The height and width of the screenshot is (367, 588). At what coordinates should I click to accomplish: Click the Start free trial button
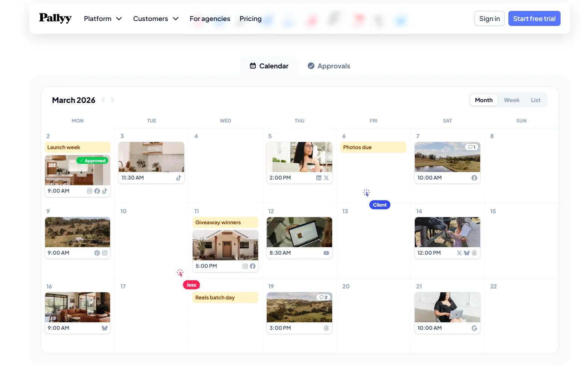point(534,18)
